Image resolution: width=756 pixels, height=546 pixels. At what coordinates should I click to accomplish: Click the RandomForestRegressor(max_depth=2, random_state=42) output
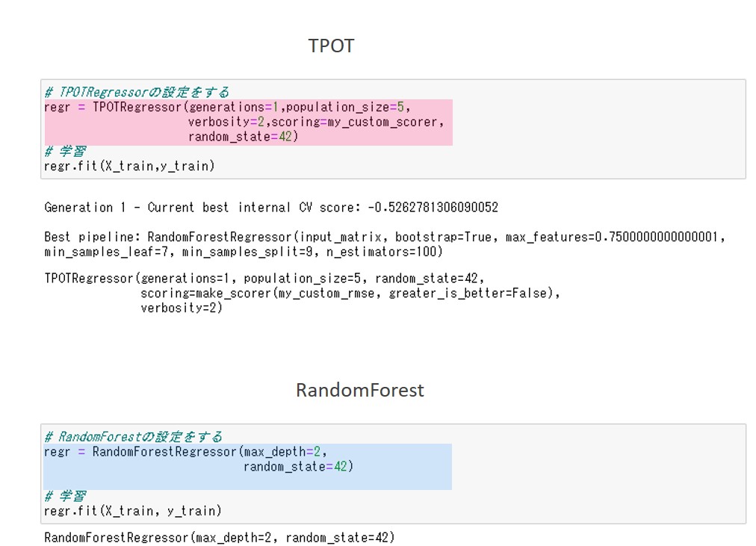[x=219, y=537]
